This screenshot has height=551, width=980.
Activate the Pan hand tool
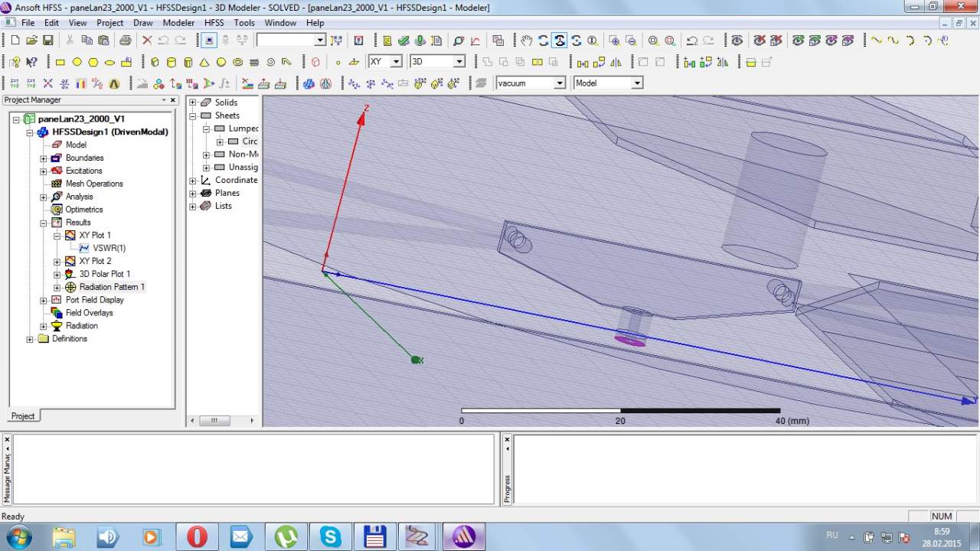click(526, 41)
